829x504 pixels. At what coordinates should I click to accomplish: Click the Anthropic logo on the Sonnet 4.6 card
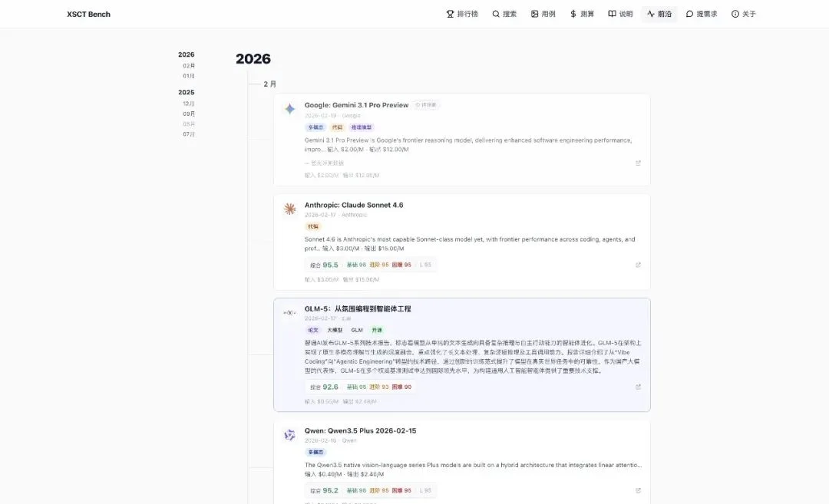(289, 209)
